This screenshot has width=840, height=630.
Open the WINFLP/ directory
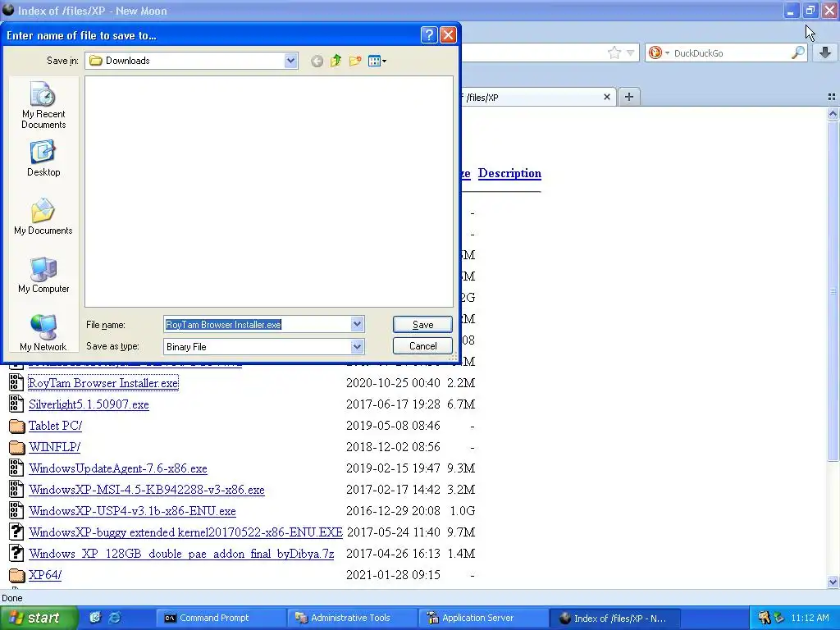click(x=55, y=447)
